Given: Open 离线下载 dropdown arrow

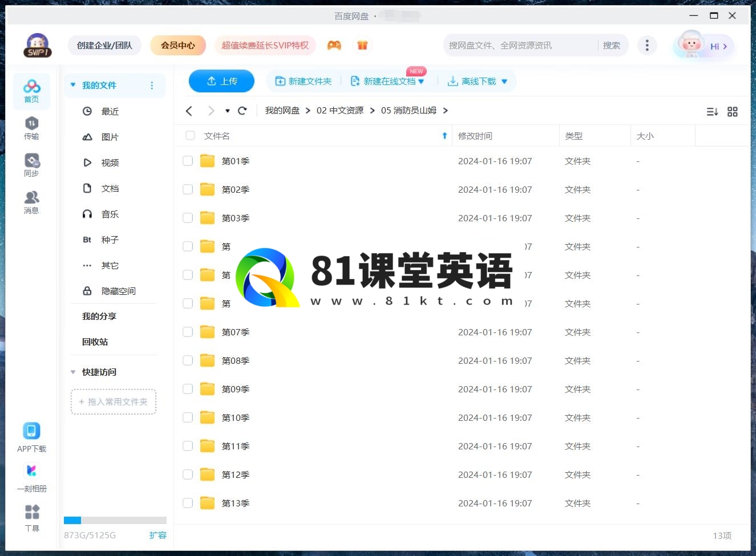Looking at the screenshot, I should pos(504,82).
